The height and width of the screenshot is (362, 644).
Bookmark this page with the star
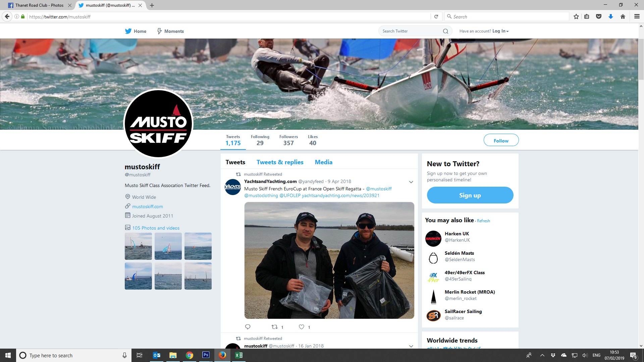[x=576, y=16]
